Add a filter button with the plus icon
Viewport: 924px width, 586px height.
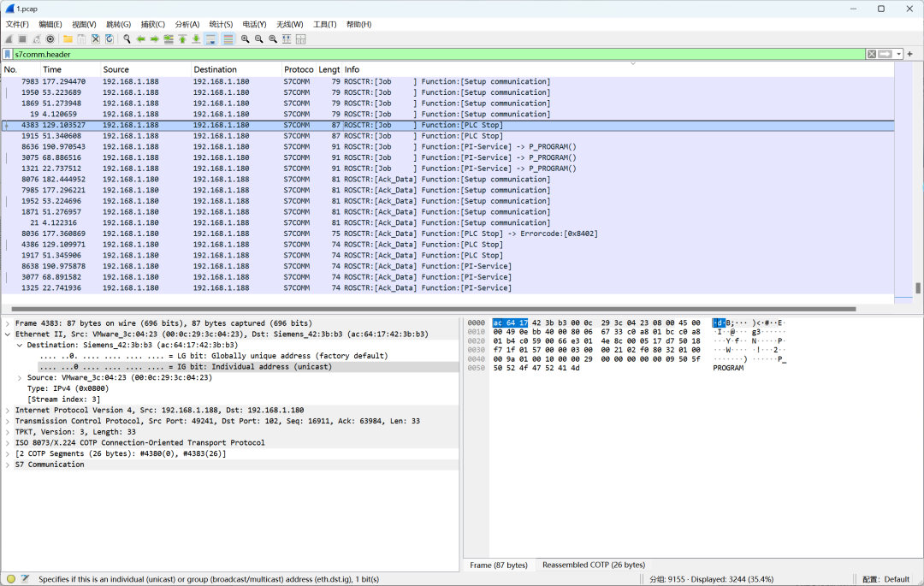click(909, 54)
